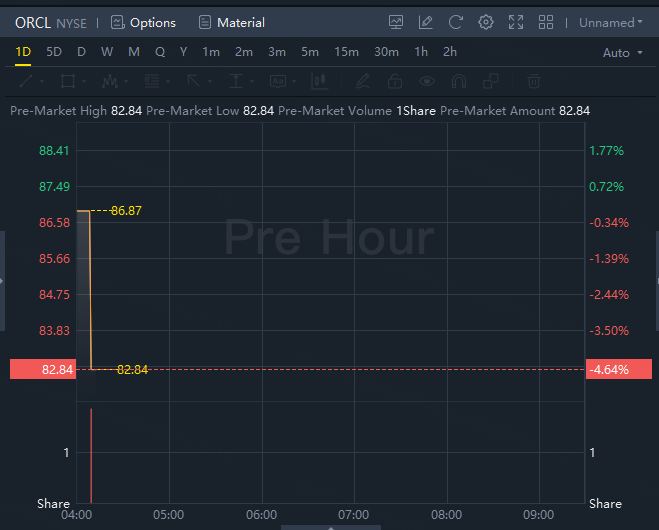
Task: Open the Options button
Action: point(143,22)
